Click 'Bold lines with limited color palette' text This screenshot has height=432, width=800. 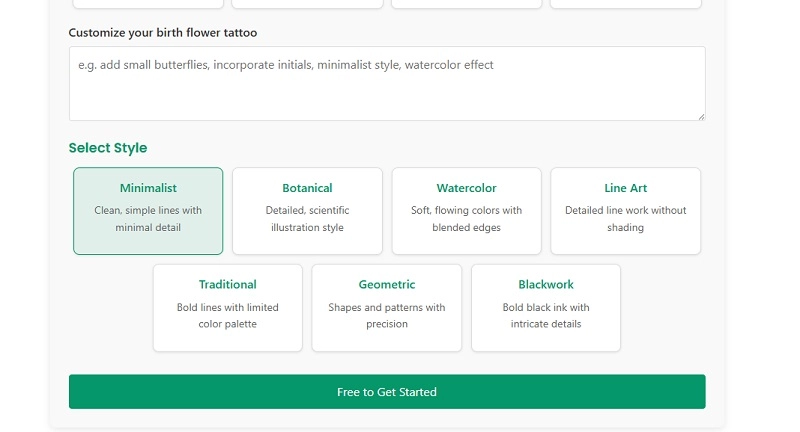pos(227,316)
